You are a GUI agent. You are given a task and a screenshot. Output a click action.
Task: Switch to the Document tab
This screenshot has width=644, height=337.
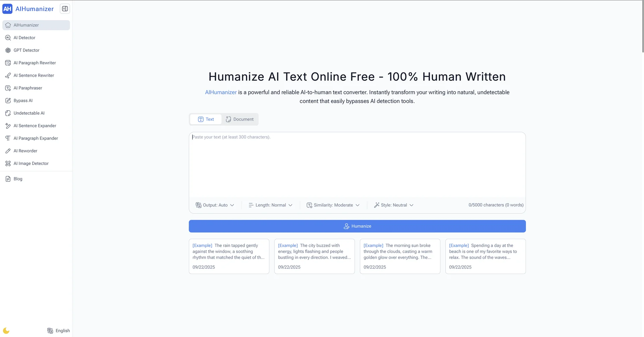tap(239, 119)
